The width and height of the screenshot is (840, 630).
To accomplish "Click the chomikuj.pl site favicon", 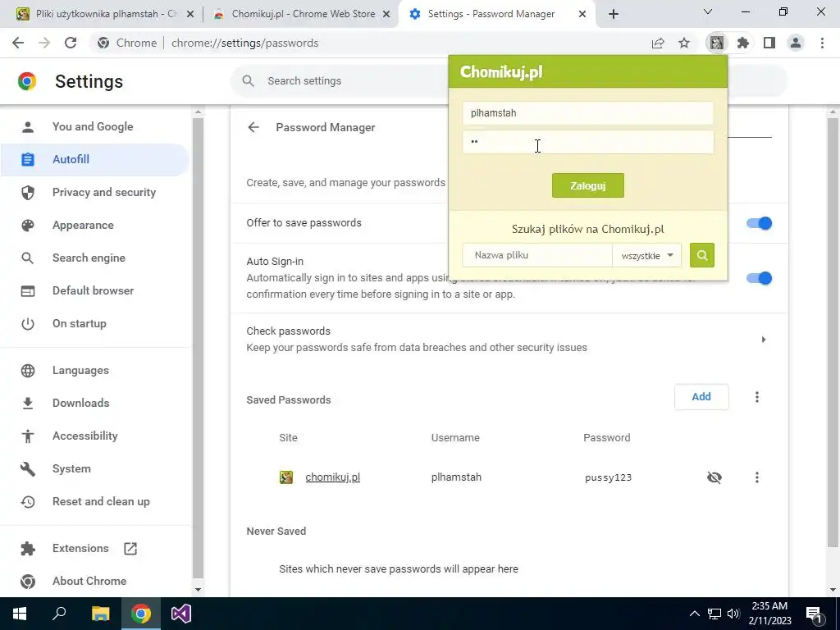I will (286, 477).
